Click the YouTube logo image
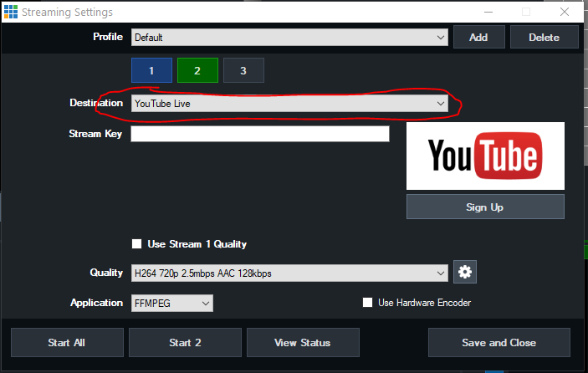Screen dimensions: 588x373 [485, 156]
